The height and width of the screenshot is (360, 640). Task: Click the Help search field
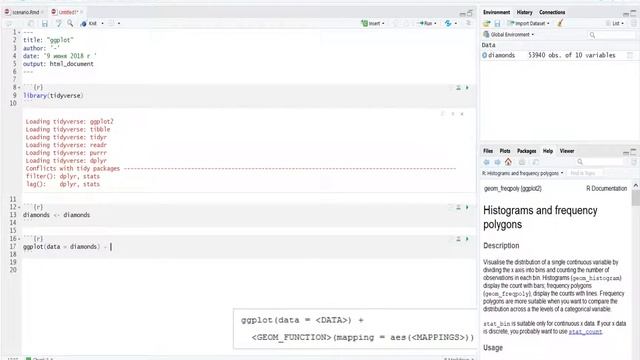(x=601, y=162)
